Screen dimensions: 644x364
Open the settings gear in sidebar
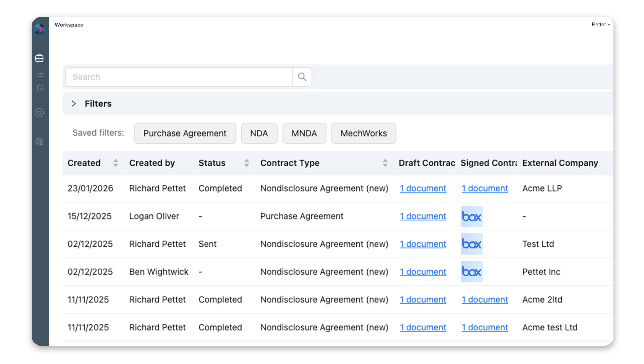(x=39, y=113)
